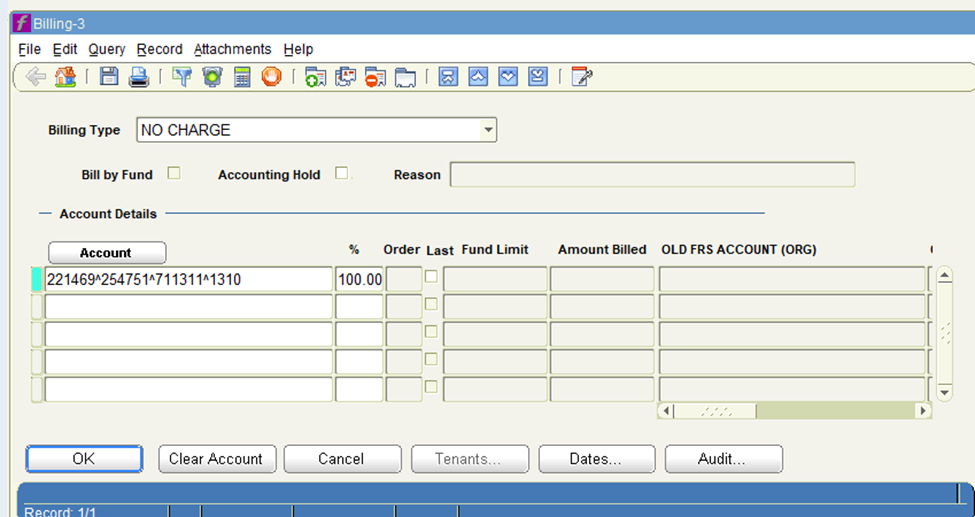Click the vertical scrollbar down arrow
The height and width of the screenshot is (517, 975).
[x=945, y=392]
